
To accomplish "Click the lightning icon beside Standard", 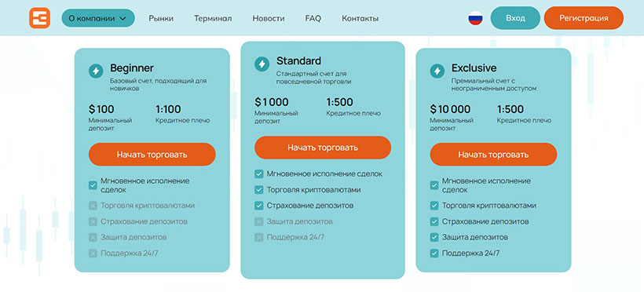I will pyautogui.click(x=262, y=64).
